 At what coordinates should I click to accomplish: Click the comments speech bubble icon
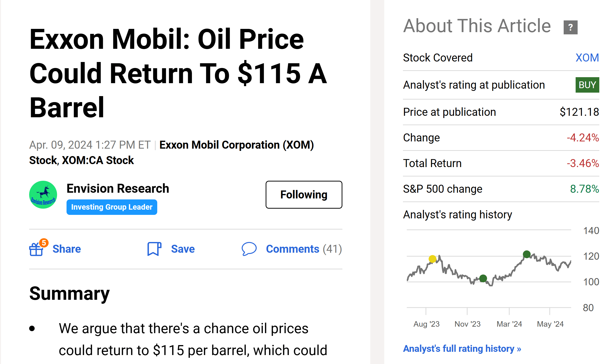coord(249,249)
